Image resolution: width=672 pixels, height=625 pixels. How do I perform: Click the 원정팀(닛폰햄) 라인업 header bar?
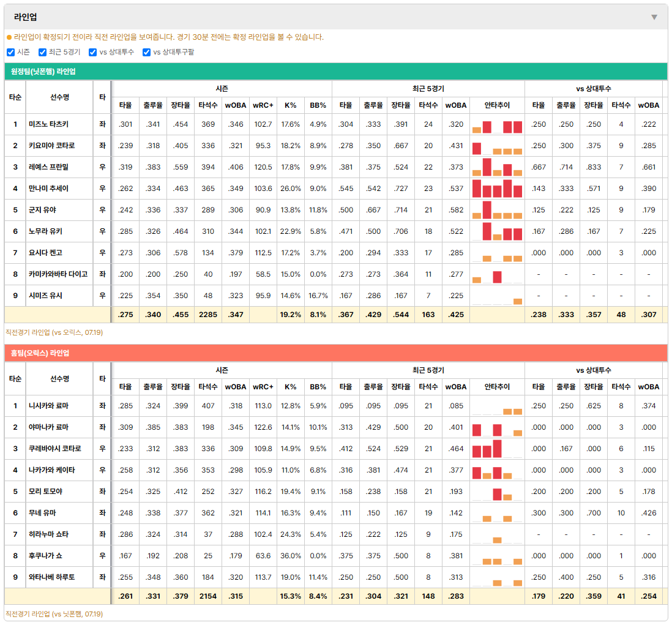pos(336,72)
